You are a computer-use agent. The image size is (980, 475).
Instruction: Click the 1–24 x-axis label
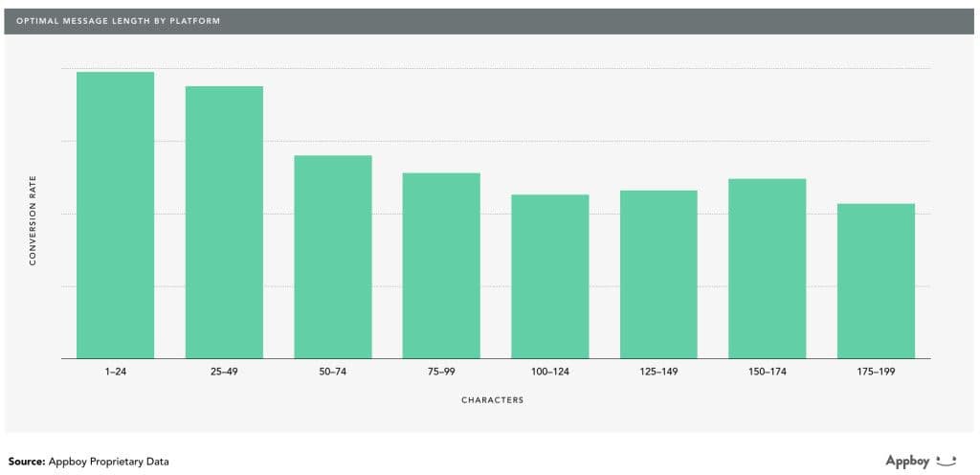coord(115,371)
